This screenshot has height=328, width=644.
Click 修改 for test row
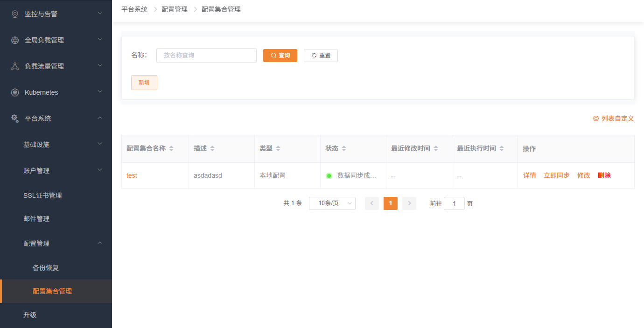coord(584,175)
